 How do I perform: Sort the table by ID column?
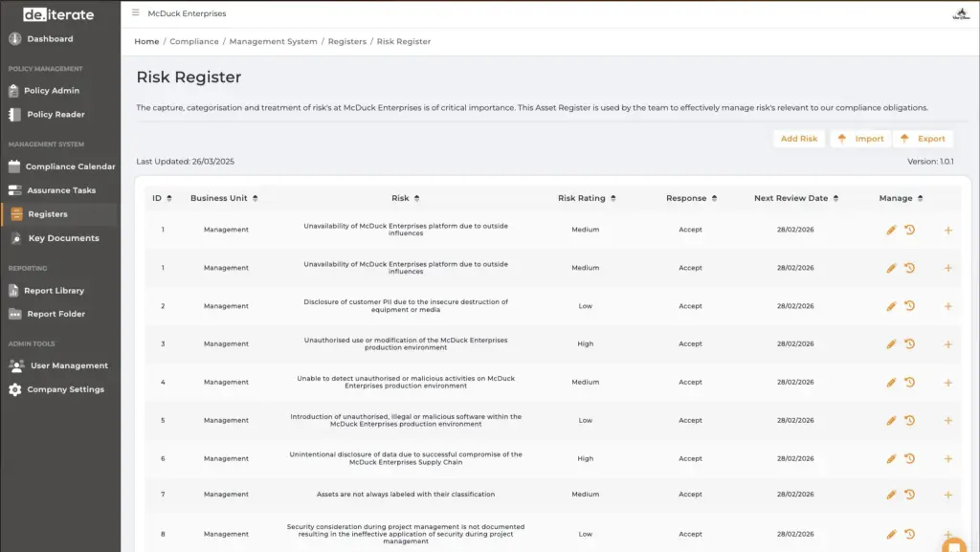(x=162, y=198)
